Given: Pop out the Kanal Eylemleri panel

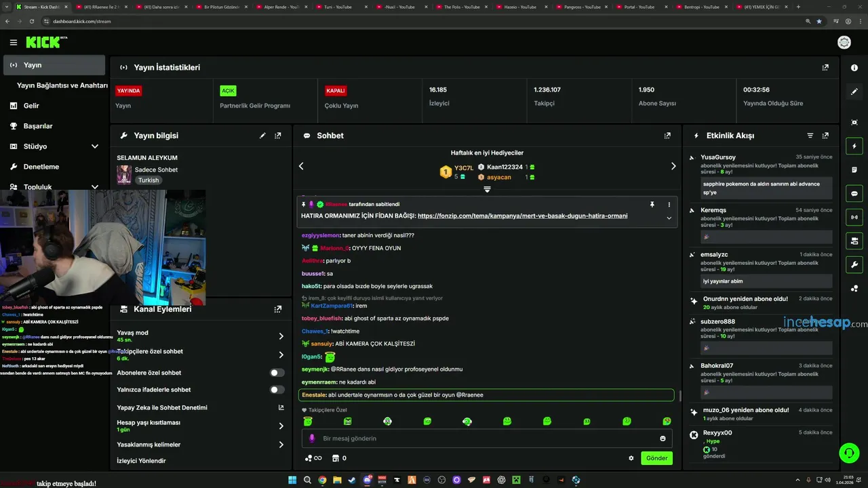Looking at the screenshot, I should 278,309.
